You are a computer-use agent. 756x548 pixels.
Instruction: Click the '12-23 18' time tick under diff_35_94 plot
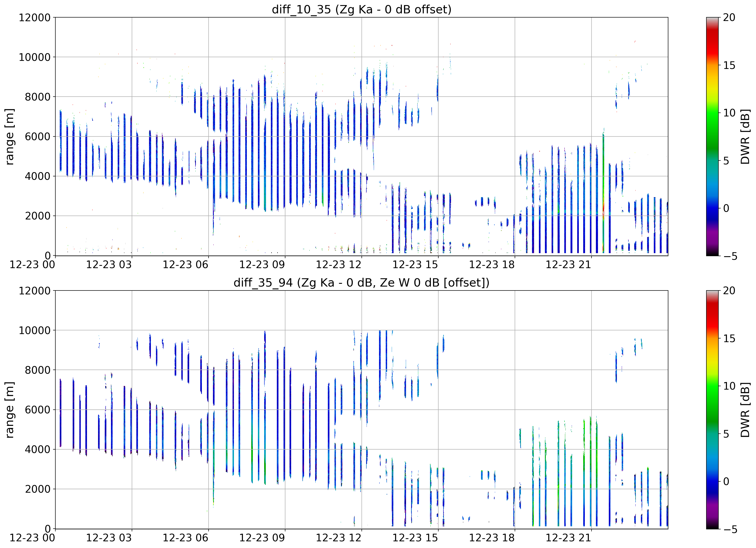[492, 538]
